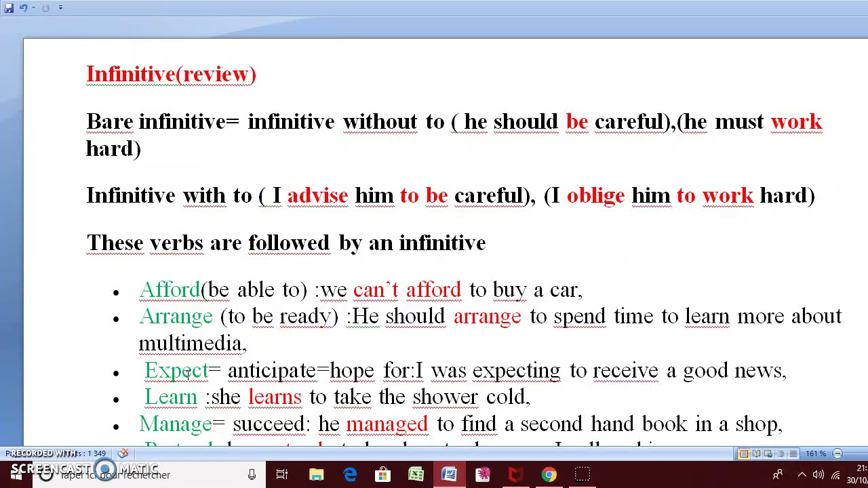Viewport: 868px width, 488px height.
Task: Click the word 'multimedia,' in the document
Action: pos(193,344)
